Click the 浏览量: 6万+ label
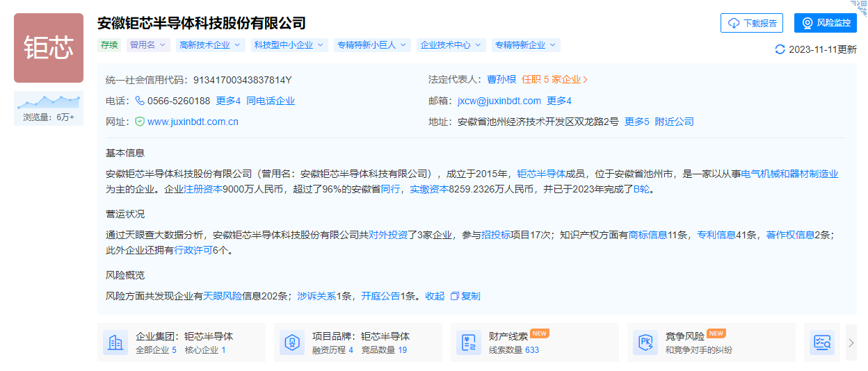The width and height of the screenshot is (868, 371). coord(49,117)
